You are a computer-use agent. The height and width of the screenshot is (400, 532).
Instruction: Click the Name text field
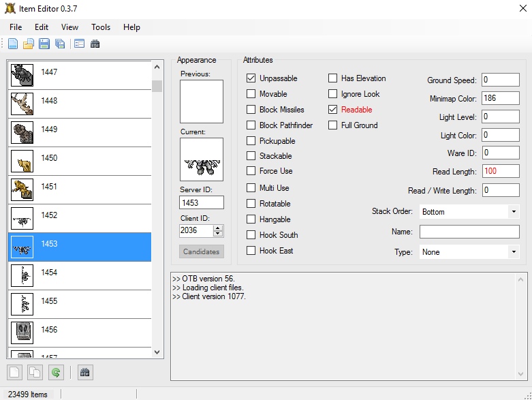(469, 232)
